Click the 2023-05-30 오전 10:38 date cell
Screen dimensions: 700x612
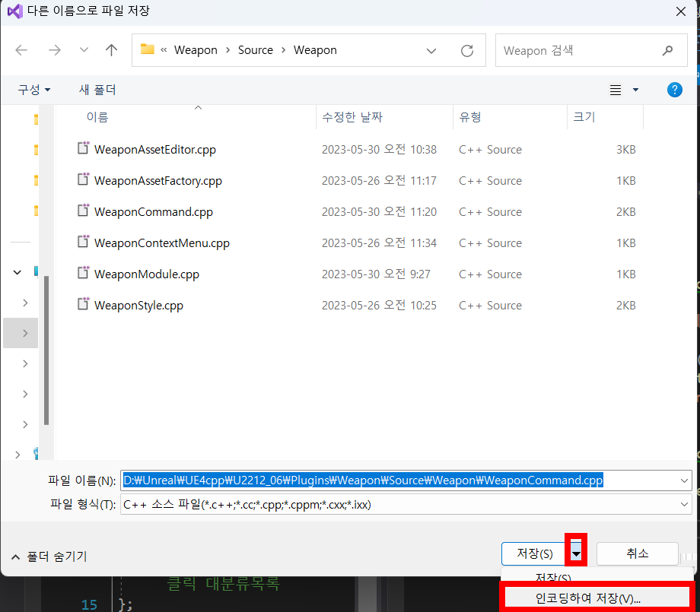click(x=379, y=150)
